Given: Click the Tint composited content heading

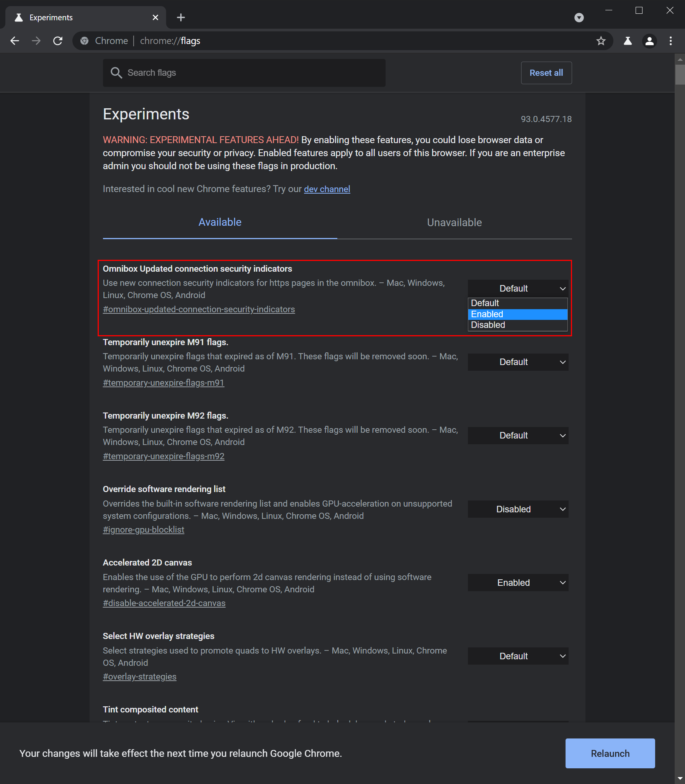Looking at the screenshot, I should [x=150, y=709].
